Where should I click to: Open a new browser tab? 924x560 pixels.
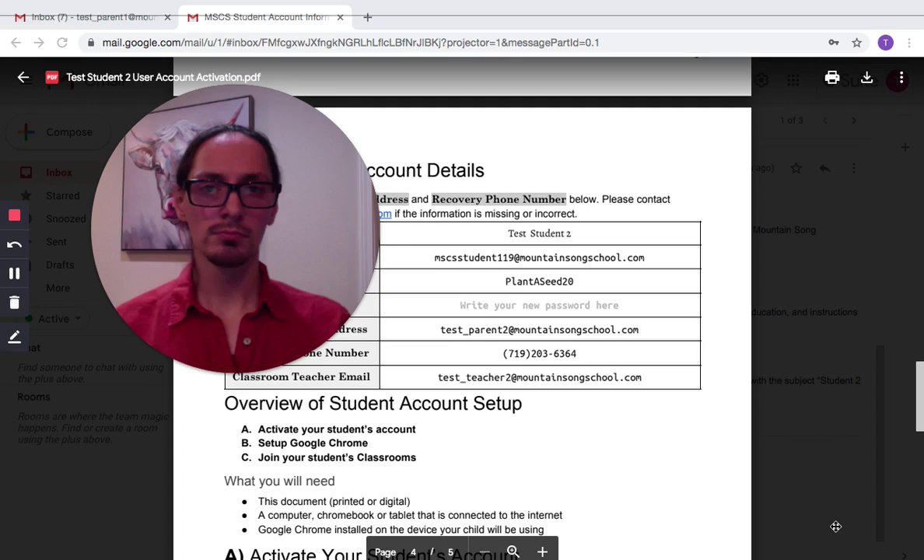click(x=367, y=17)
